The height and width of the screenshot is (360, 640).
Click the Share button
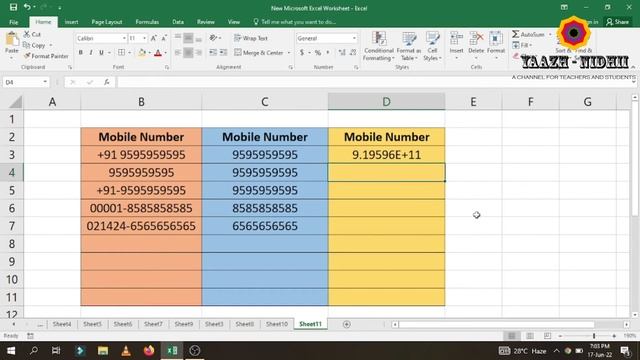pyautogui.click(x=618, y=22)
